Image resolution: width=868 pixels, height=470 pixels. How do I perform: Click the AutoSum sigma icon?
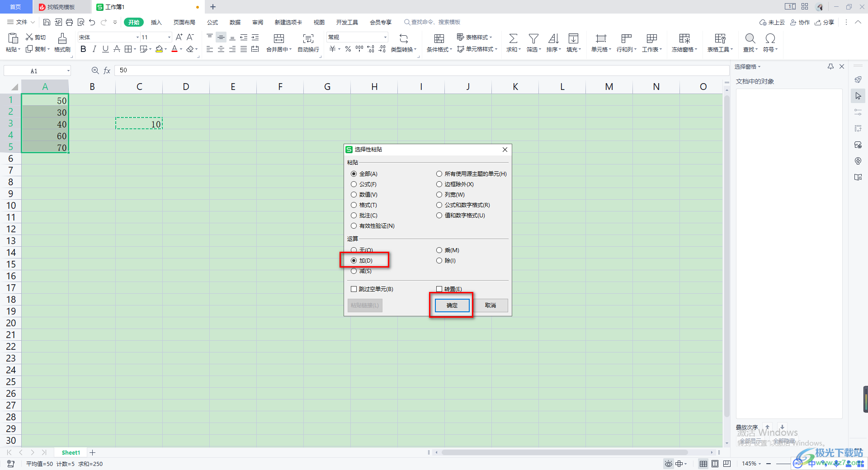[513, 38]
